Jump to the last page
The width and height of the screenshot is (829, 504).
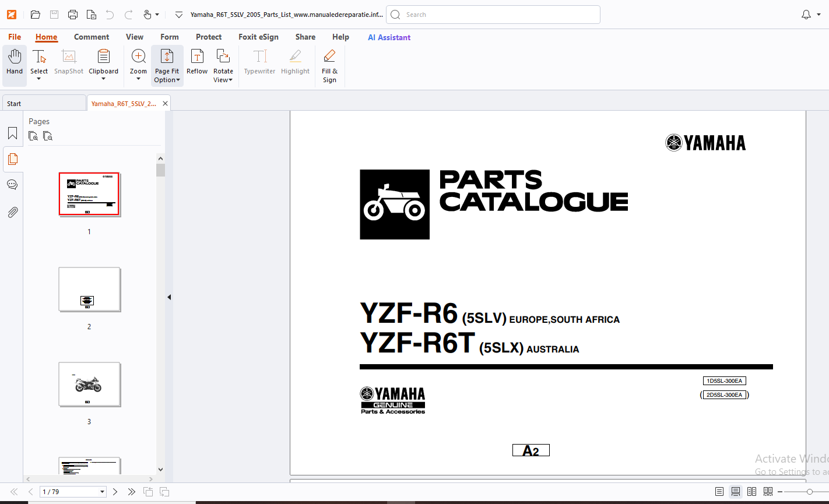[x=132, y=492]
